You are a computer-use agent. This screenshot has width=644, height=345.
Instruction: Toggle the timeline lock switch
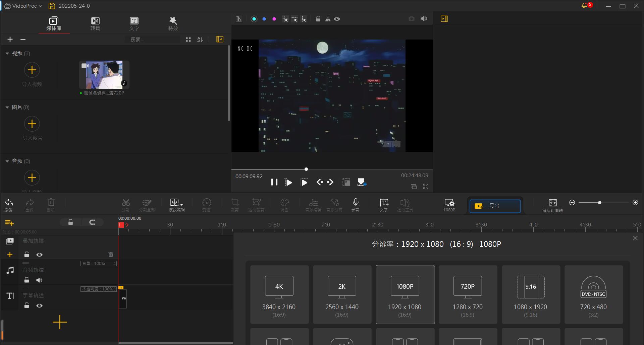[x=70, y=222]
